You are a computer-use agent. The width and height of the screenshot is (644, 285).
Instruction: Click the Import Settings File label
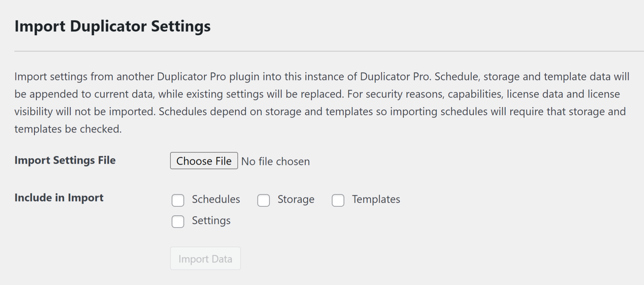click(x=65, y=160)
